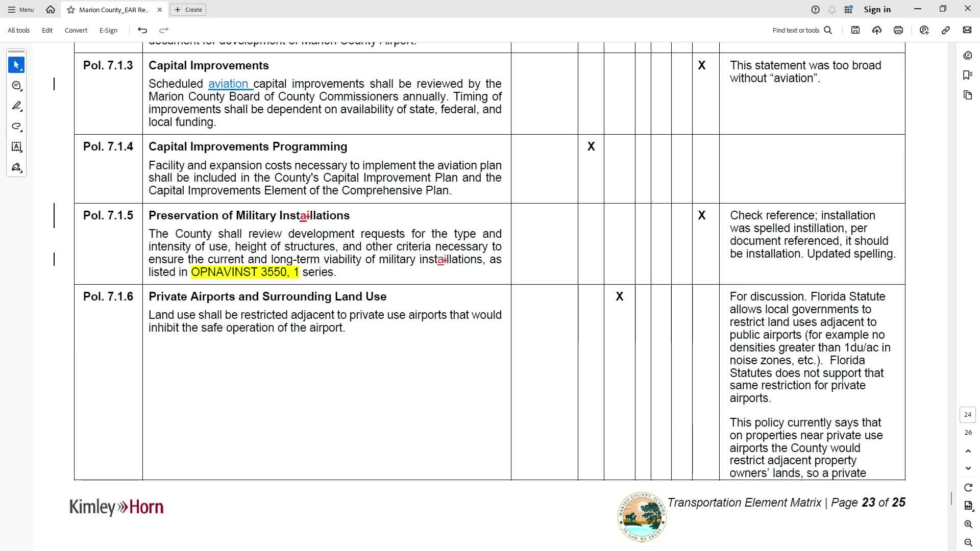The height and width of the screenshot is (551, 980).
Task: Click the Sign in button
Action: tap(877, 10)
